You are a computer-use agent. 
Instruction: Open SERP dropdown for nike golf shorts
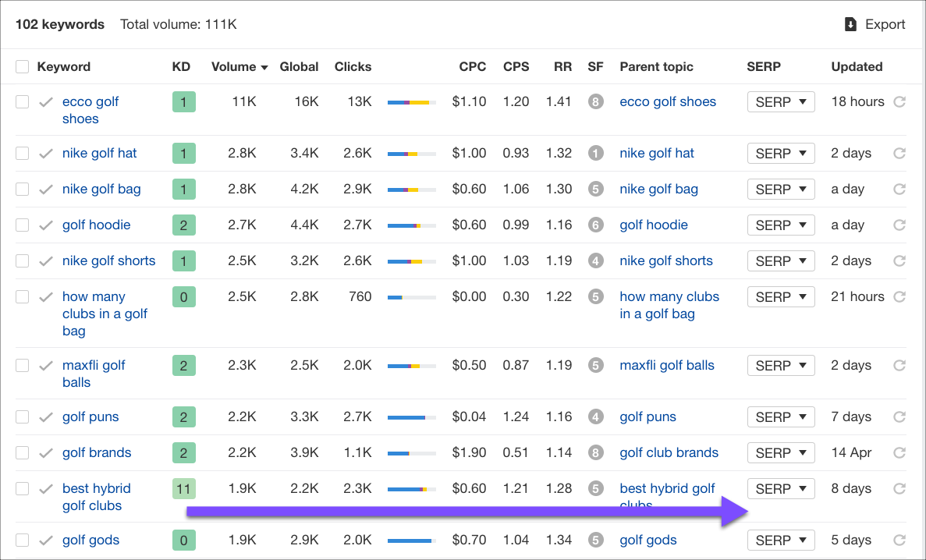781,261
